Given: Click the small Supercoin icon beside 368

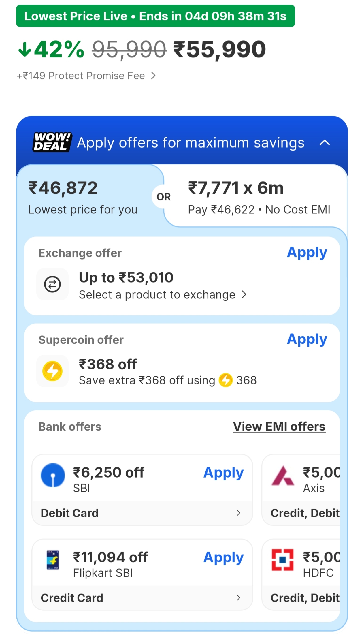Looking at the screenshot, I should (x=226, y=380).
